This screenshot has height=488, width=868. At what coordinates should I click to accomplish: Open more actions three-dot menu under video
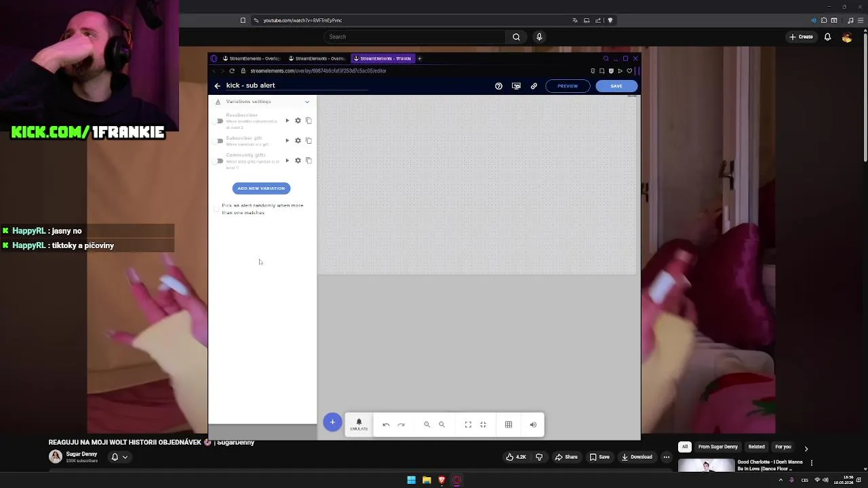pyautogui.click(x=666, y=457)
